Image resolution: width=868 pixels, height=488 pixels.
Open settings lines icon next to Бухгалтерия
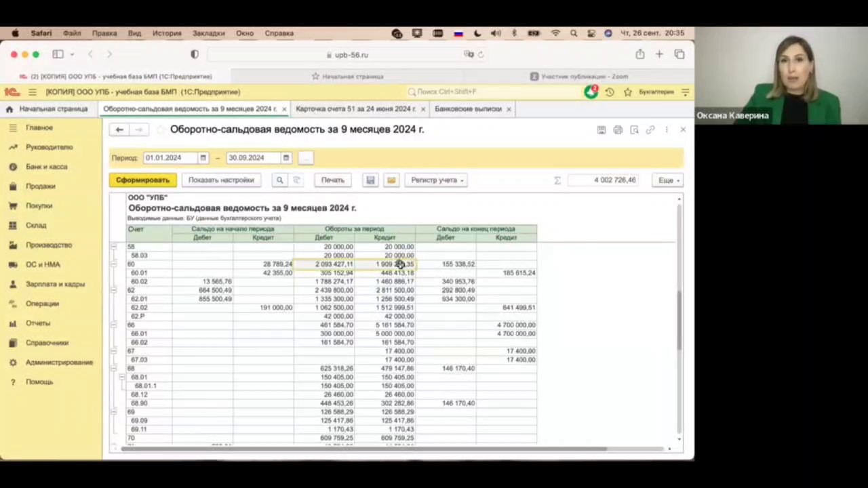point(685,92)
